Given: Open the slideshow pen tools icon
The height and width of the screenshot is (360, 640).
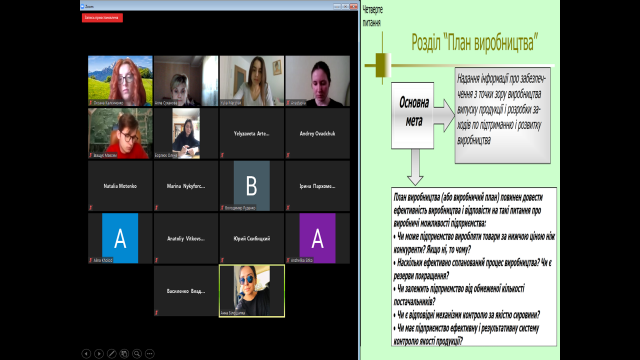Looking at the screenshot, I should click(111, 353).
